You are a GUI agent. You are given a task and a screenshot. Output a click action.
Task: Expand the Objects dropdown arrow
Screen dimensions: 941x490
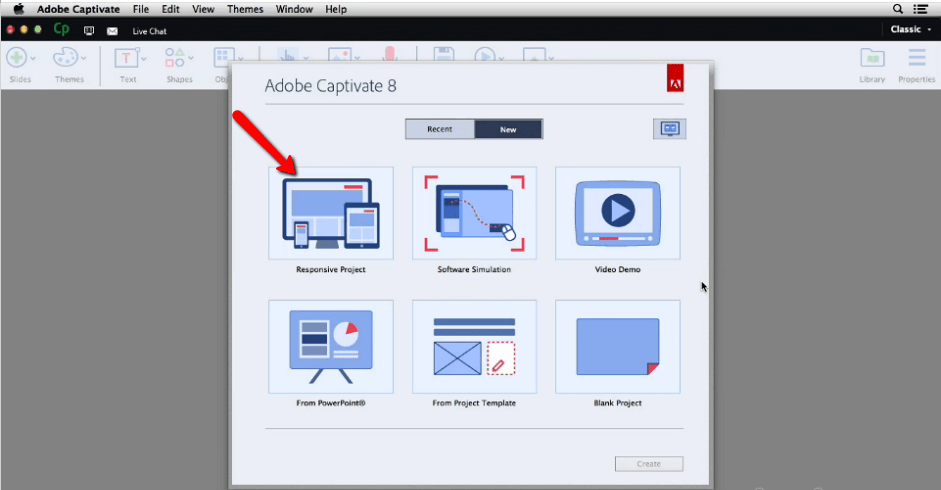(240, 58)
